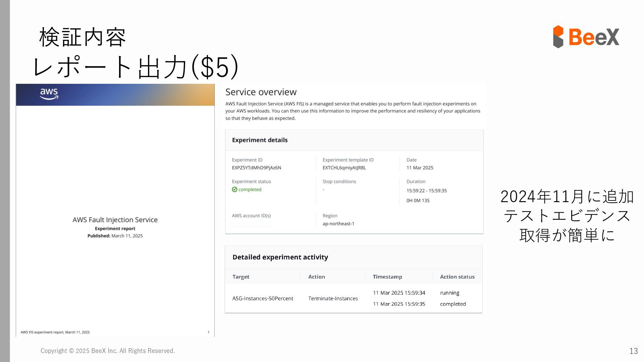Click the Terminate-Instances action cell
This screenshot has height=362, width=644.
(333, 298)
